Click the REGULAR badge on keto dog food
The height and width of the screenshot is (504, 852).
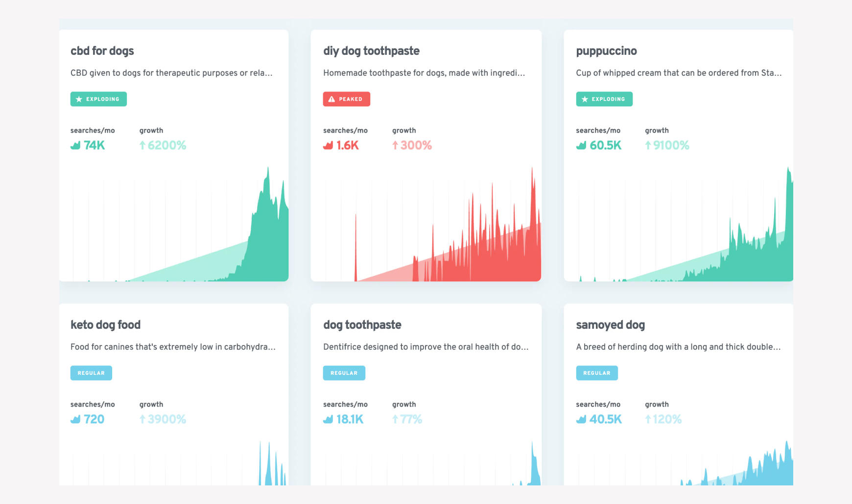[91, 373]
